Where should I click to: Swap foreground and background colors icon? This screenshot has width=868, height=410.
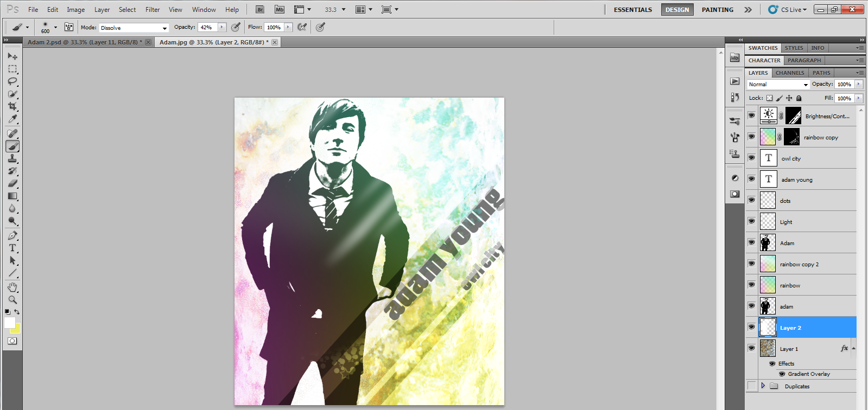(x=17, y=312)
